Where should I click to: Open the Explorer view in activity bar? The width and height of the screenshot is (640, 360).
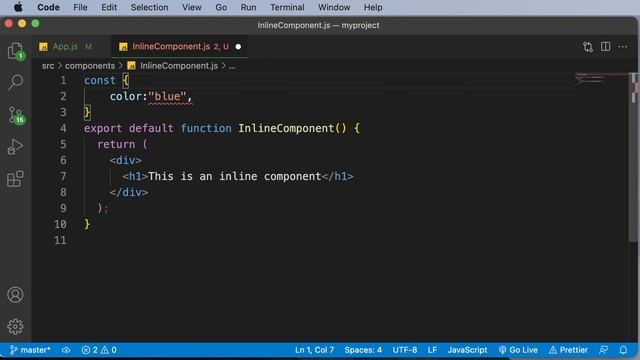tap(16, 52)
